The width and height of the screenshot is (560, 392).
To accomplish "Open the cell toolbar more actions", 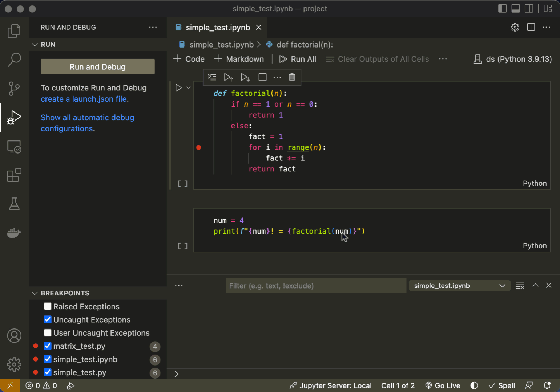I will (x=277, y=77).
